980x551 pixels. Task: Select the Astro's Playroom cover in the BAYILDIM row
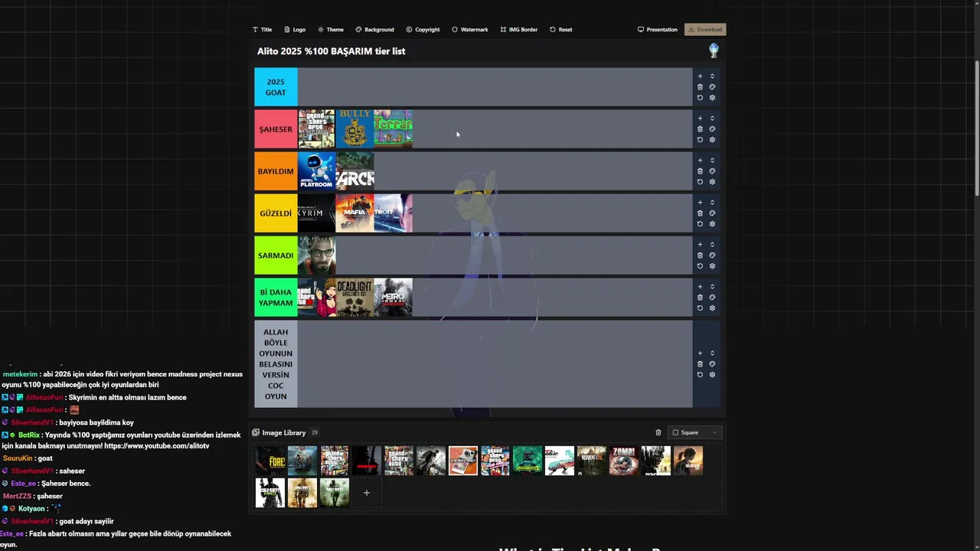pos(317,171)
